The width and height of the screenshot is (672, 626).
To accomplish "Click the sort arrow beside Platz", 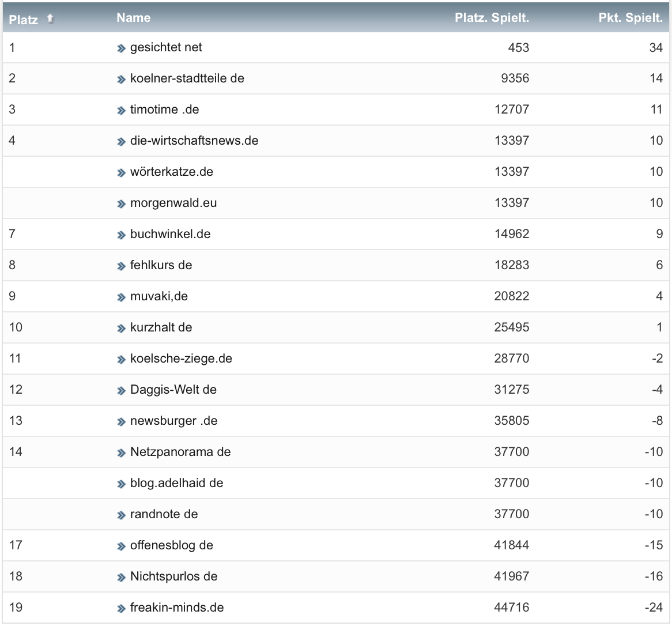I will click(x=50, y=18).
